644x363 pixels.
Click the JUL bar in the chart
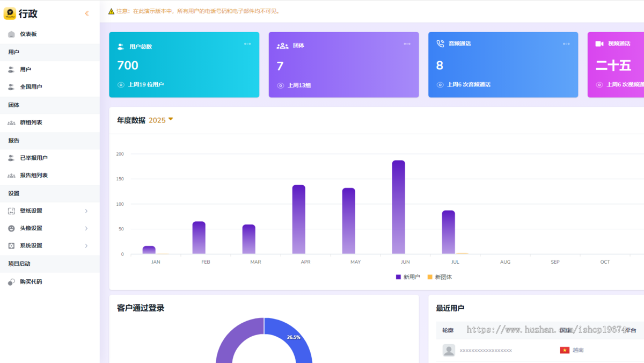click(x=448, y=232)
